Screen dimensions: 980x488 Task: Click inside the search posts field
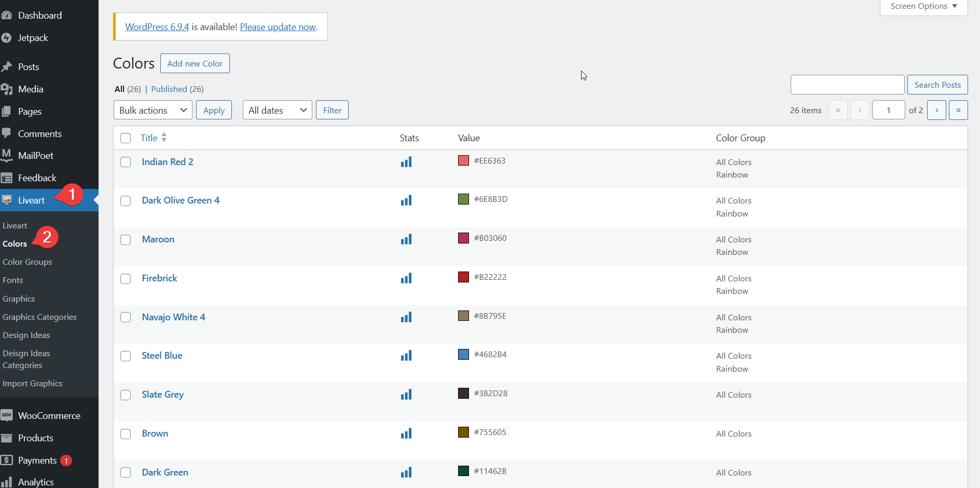coord(847,84)
